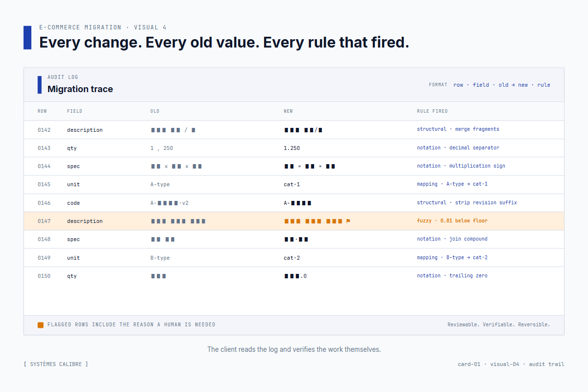588x392 pixels.
Task: Expand the RULE FIRED column header
Action: click(432, 111)
